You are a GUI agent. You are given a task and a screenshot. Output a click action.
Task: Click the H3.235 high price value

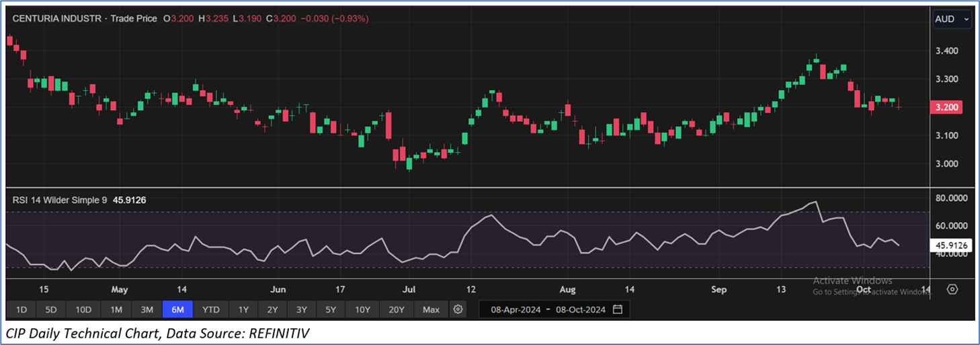(215, 19)
